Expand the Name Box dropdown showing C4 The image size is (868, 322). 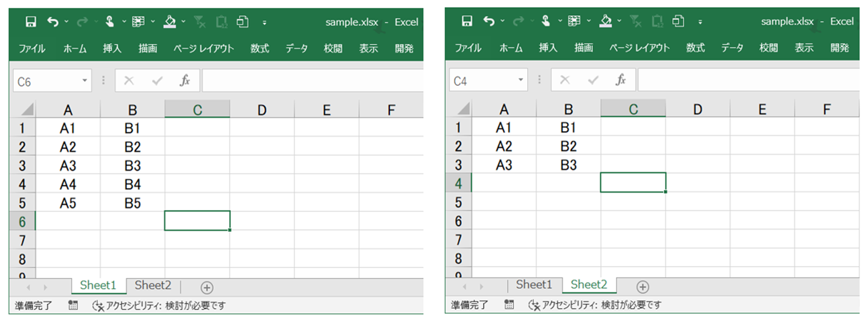pyautogui.click(x=521, y=80)
